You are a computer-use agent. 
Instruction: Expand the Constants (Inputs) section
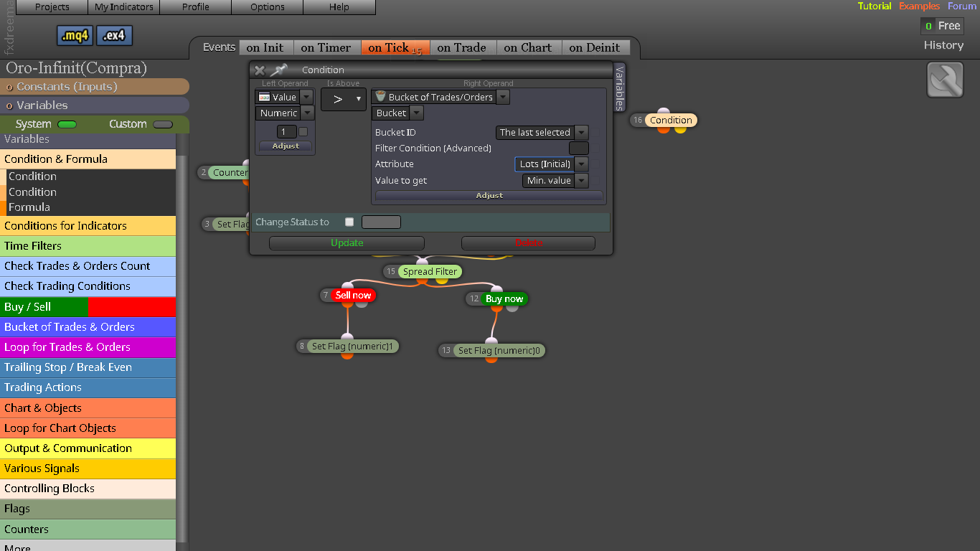(95, 87)
